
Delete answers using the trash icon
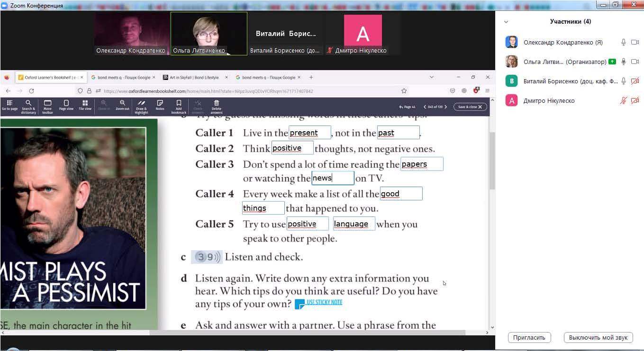[217, 105]
